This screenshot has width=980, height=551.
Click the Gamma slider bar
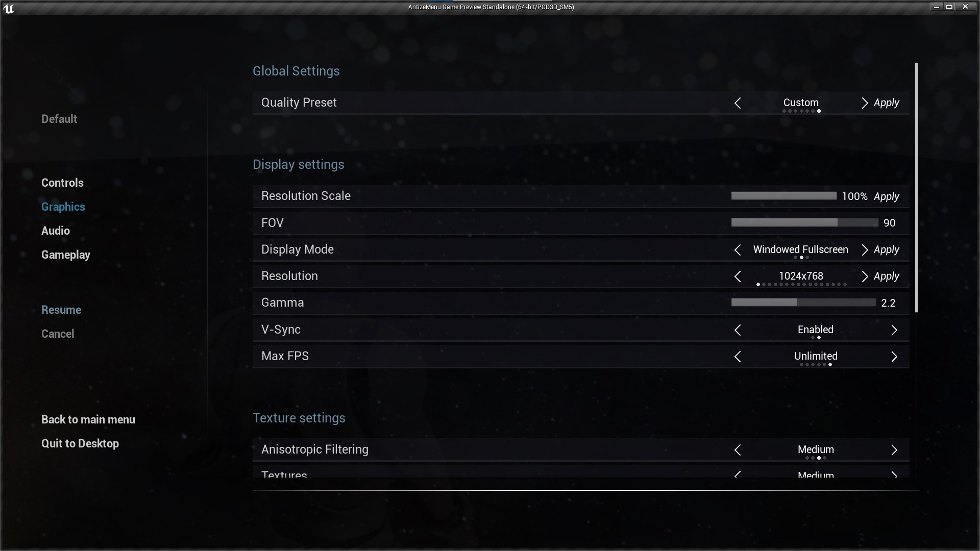[803, 303]
